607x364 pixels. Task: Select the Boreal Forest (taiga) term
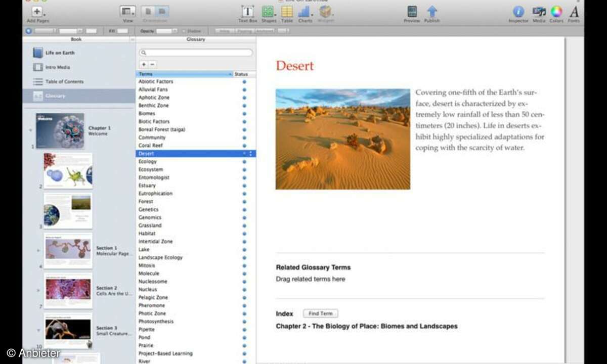162,129
